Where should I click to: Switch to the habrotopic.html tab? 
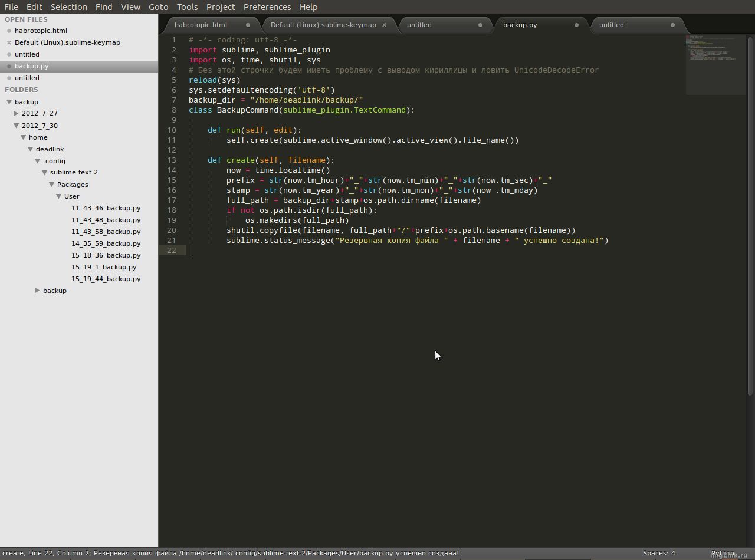point(201,25)
